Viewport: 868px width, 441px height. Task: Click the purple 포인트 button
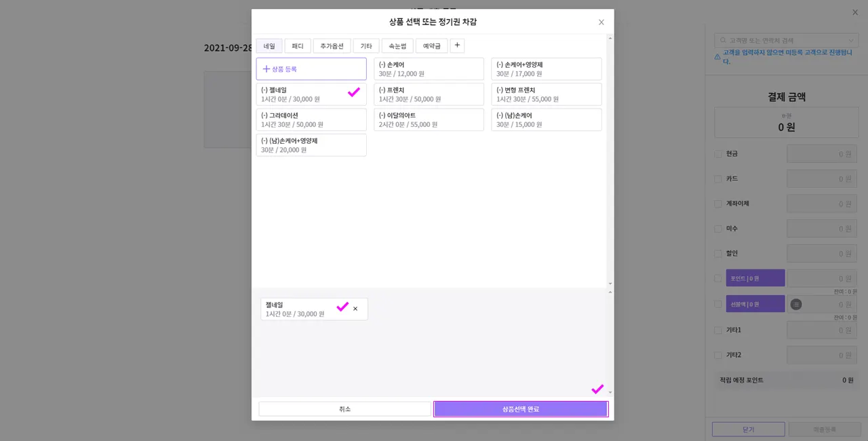coord(755,278)
